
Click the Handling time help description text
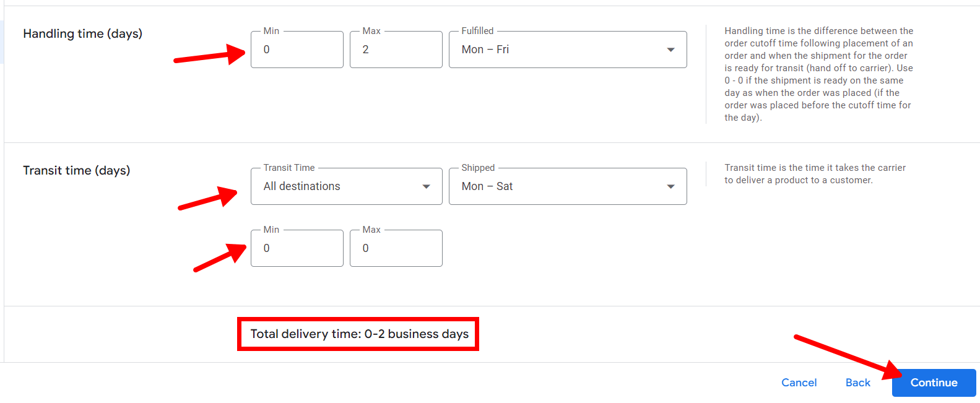tap(818, 74)
